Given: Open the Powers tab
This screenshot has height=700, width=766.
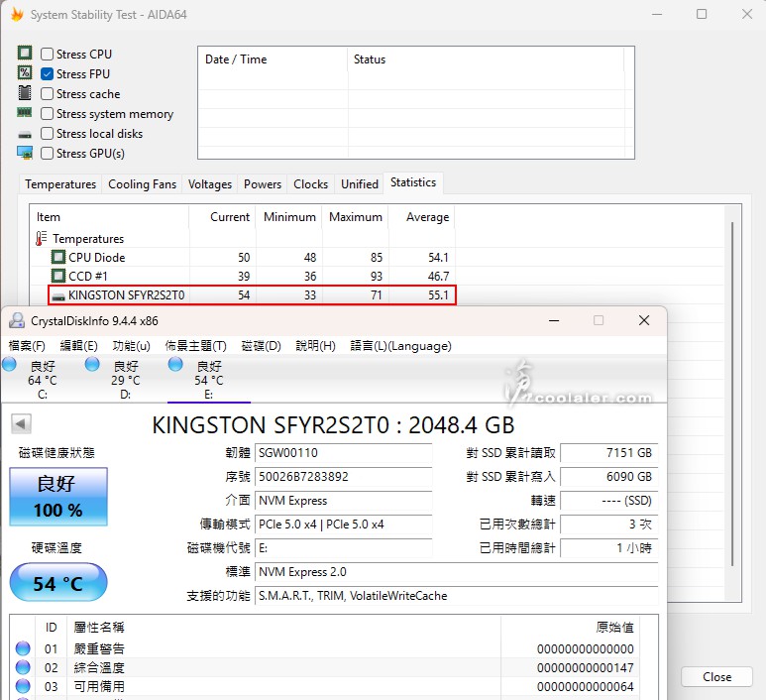Looking at the screenshot, I should coord(263,184).
